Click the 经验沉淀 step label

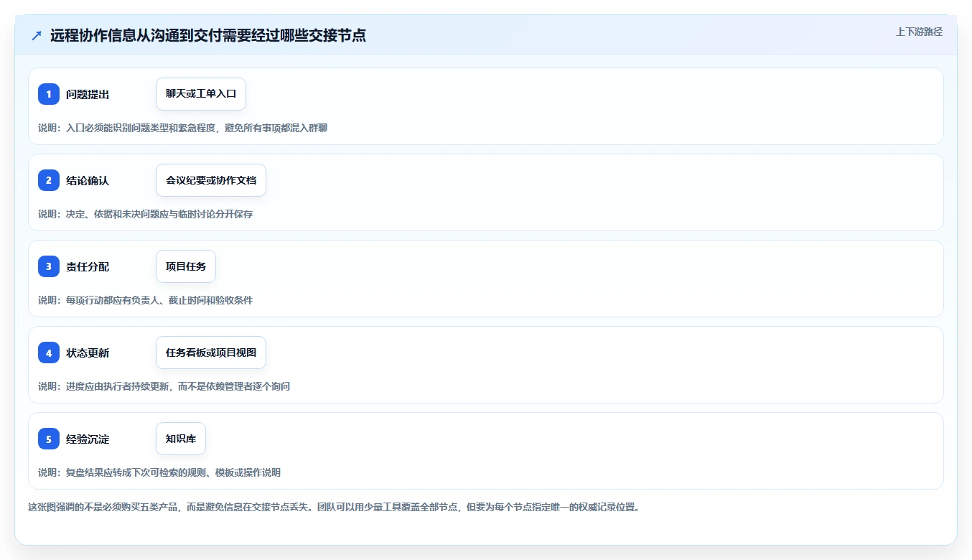pos(88,439)
